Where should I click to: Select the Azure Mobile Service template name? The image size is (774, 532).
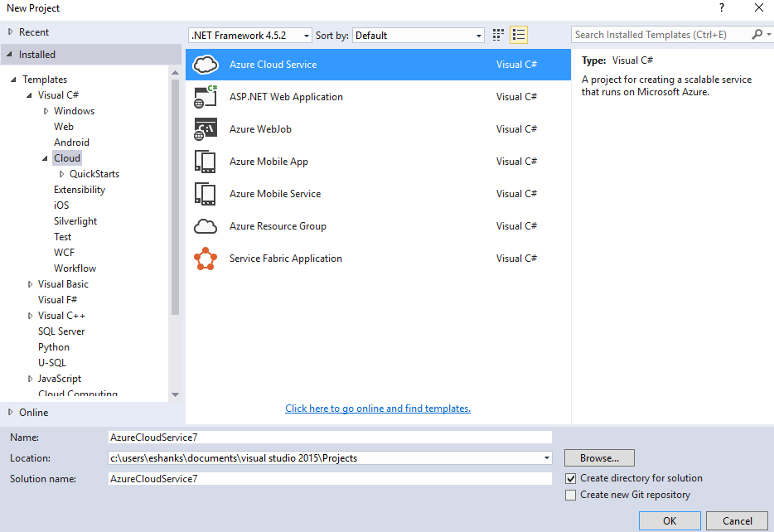pos(275,194)
